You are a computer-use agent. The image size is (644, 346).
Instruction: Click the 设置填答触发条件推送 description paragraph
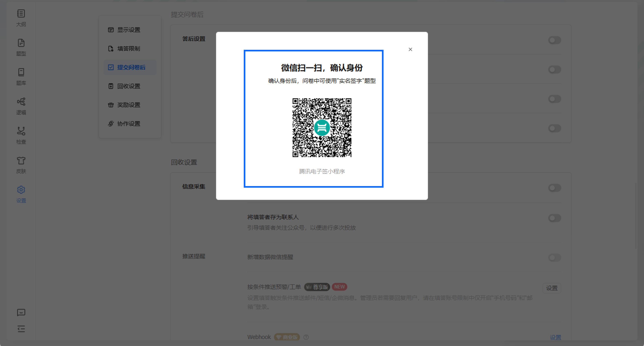[390, 302]
